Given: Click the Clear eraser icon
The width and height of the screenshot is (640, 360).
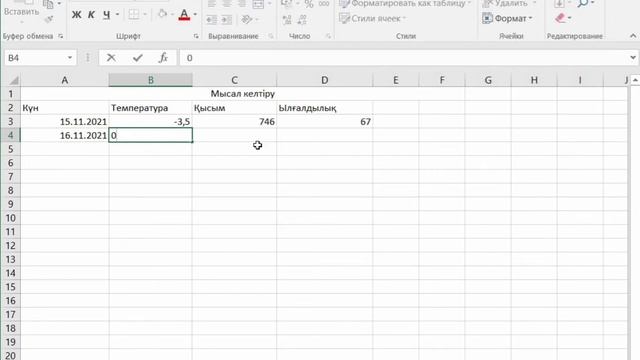Looking at the screenshot, I should click(x=560, y=18).
